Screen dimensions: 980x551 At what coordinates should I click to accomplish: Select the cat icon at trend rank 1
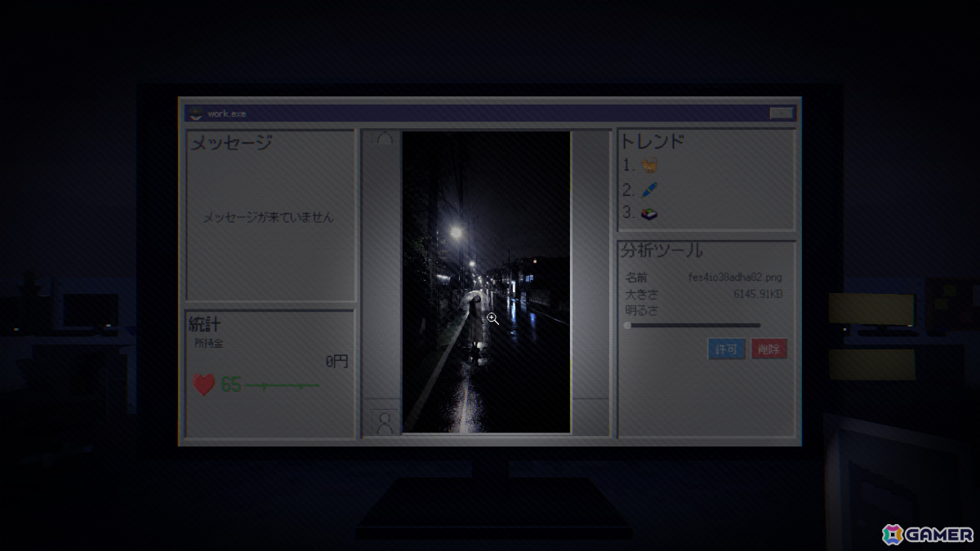click(650, 166)
